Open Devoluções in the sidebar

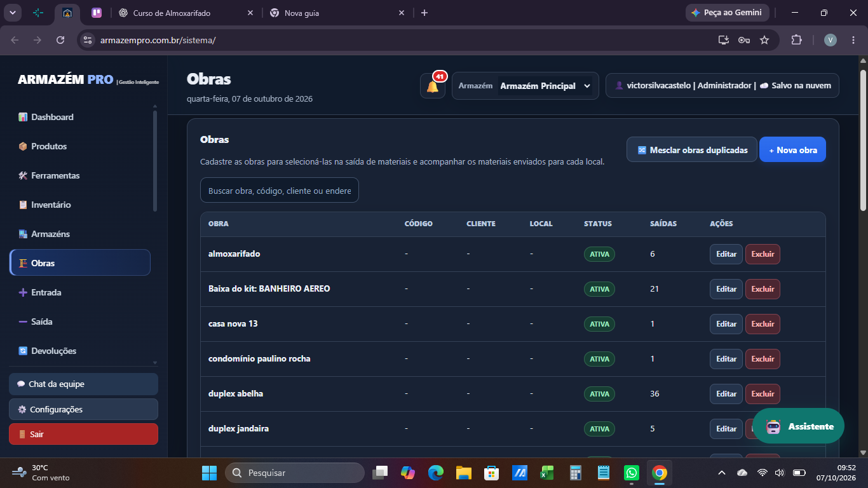[x=80, y=351]
